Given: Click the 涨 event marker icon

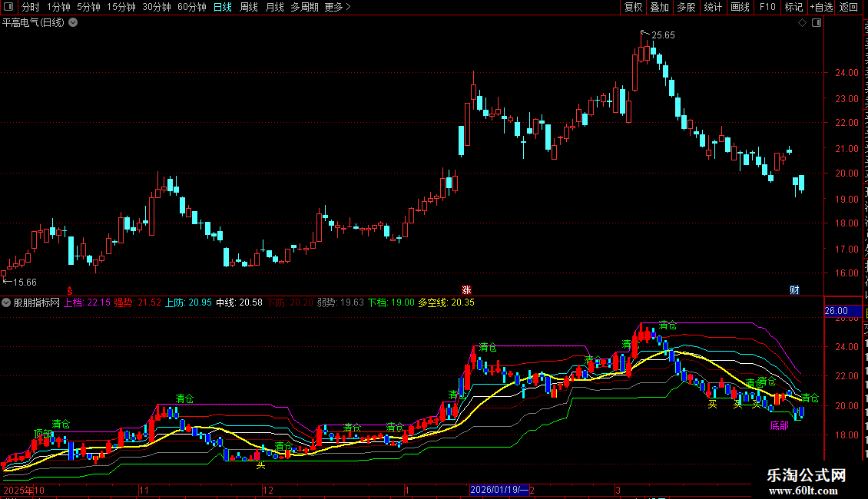Looking at the screenshot, I should tap(466, 290).
